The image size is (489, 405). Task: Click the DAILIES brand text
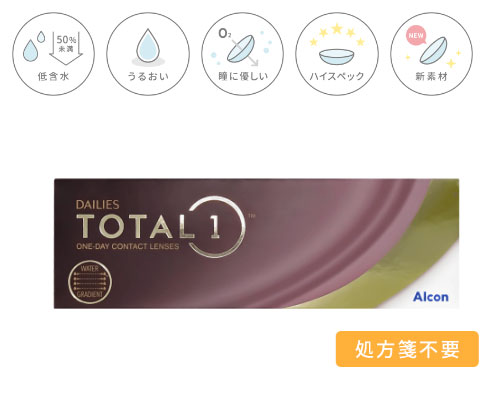click(x=97, y=205)
